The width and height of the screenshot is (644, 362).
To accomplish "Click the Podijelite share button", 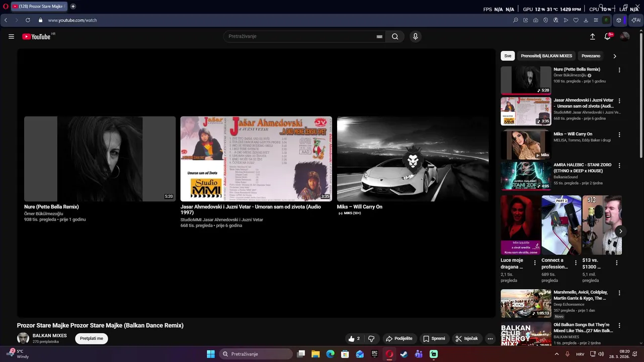I will click(399, 338).
